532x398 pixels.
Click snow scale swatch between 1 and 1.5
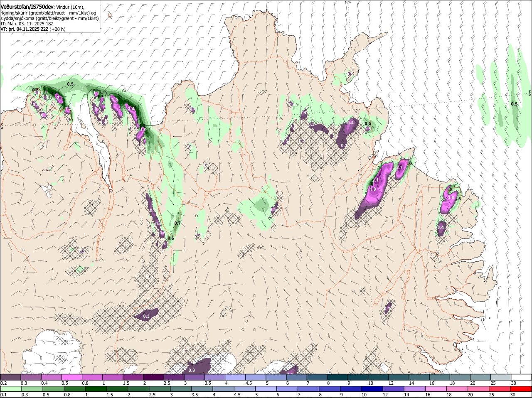[113, 377]
